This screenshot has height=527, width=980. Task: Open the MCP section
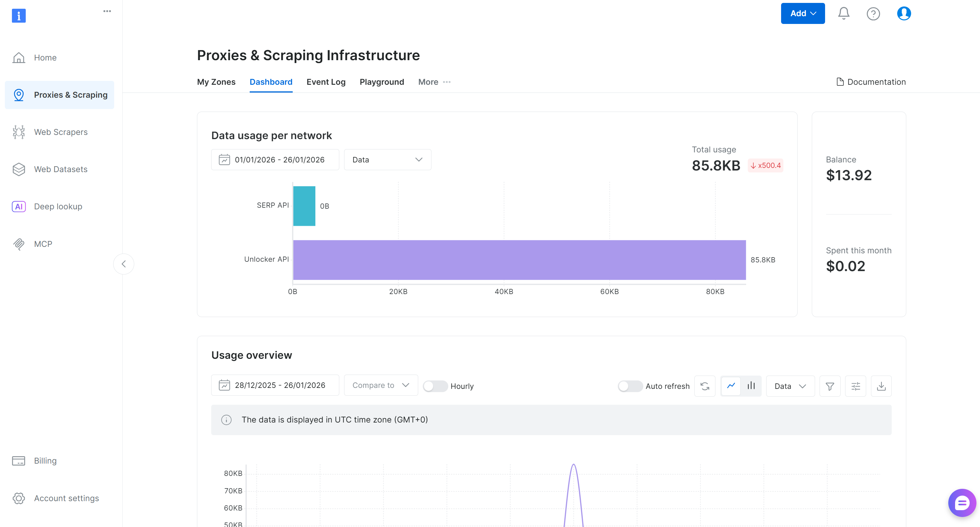click(x=43, y=244)
